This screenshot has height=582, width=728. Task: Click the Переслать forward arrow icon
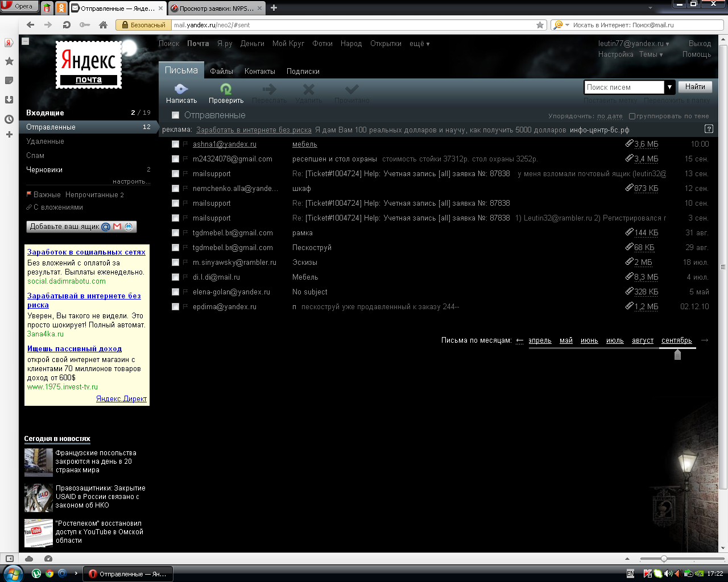pyautogui.click(x=269, y=89)
